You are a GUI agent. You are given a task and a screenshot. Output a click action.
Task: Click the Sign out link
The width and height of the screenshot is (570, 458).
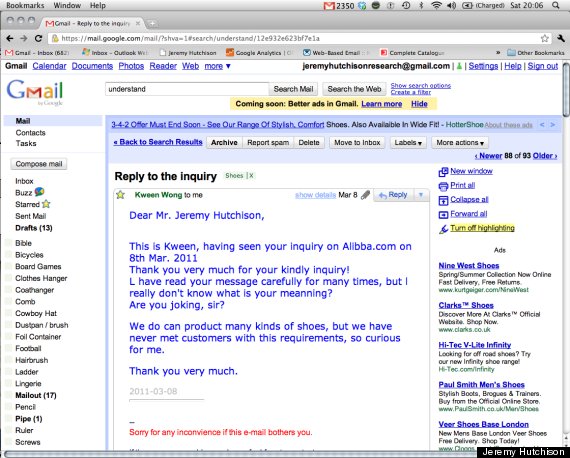542,66
